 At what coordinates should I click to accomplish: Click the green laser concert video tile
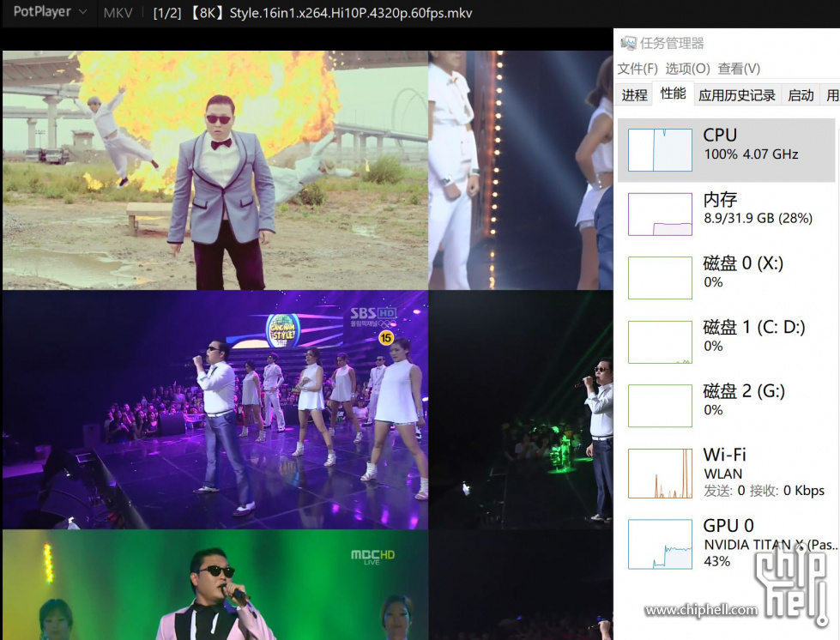pos(521,410)
